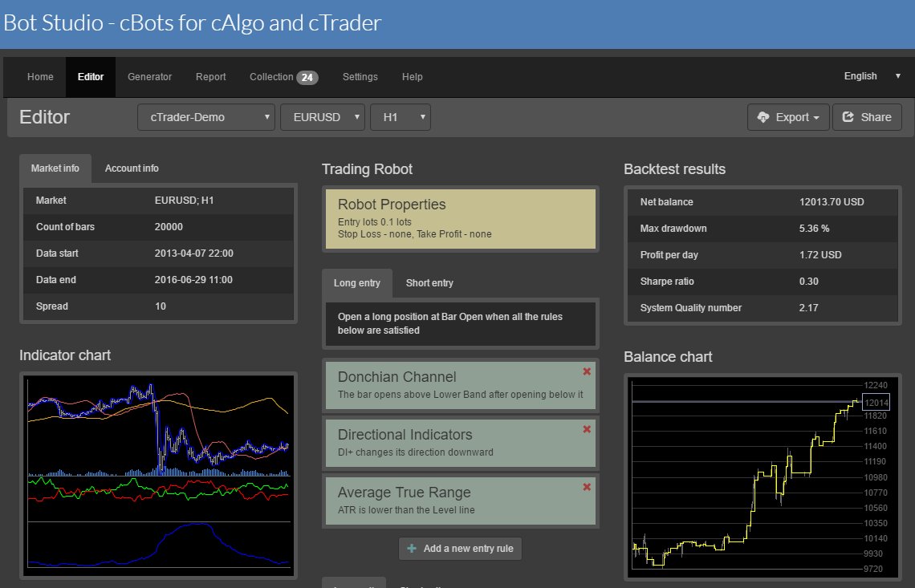Screen dimensions: 915x588
Task: Open the English language dropdown
Action: point(872,76)
